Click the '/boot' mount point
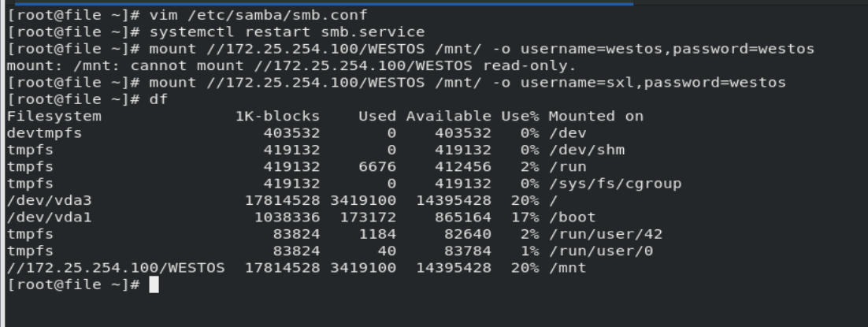Screen dimensions: 868x327 coord(572,217)
